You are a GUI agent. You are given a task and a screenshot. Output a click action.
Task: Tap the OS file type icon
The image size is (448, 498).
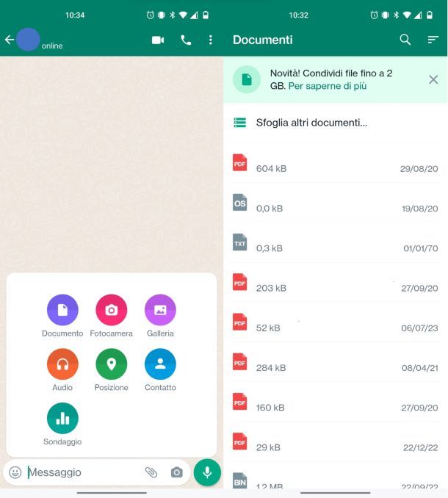click(x=239, y=202)
